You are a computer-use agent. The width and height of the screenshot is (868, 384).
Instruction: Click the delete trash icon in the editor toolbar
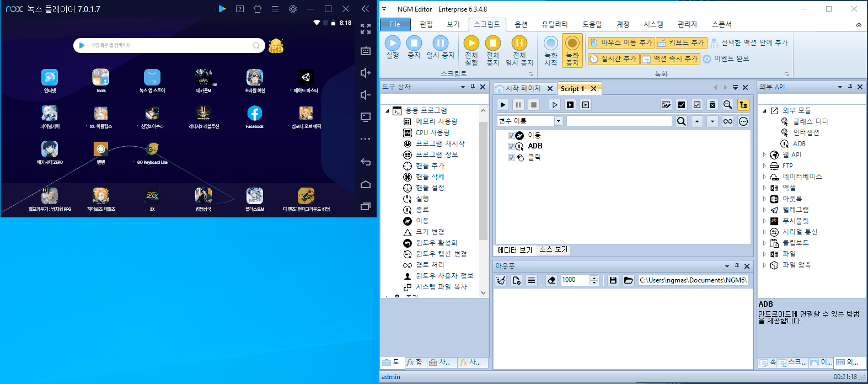click(x=712, y=105)
